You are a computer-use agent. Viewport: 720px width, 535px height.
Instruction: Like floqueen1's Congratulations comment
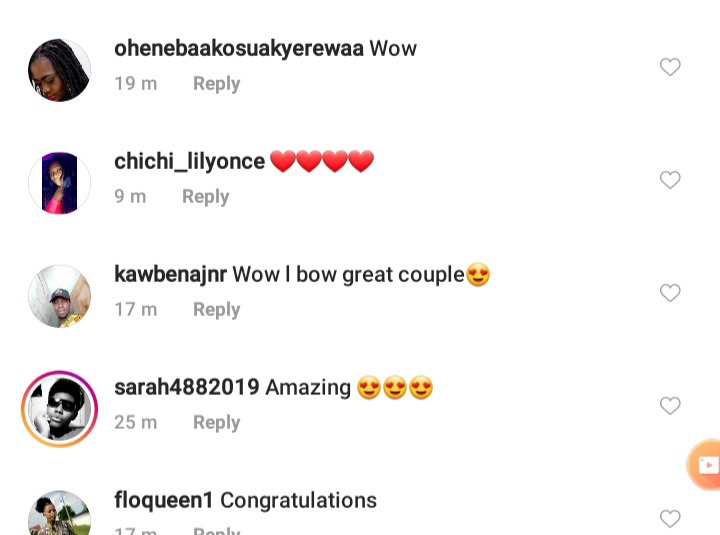[670, 519]
